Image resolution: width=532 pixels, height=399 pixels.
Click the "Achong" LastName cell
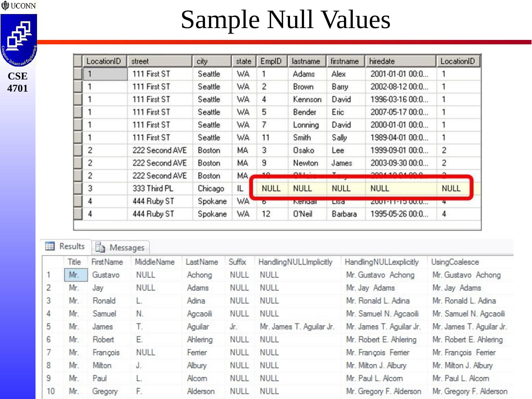[204, 275]
